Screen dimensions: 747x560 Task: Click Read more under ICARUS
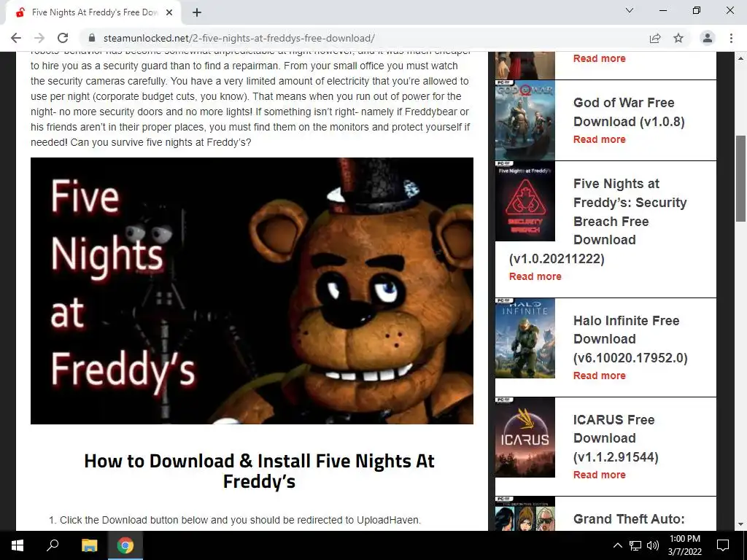pyautogui.click(x=600, y=475)
